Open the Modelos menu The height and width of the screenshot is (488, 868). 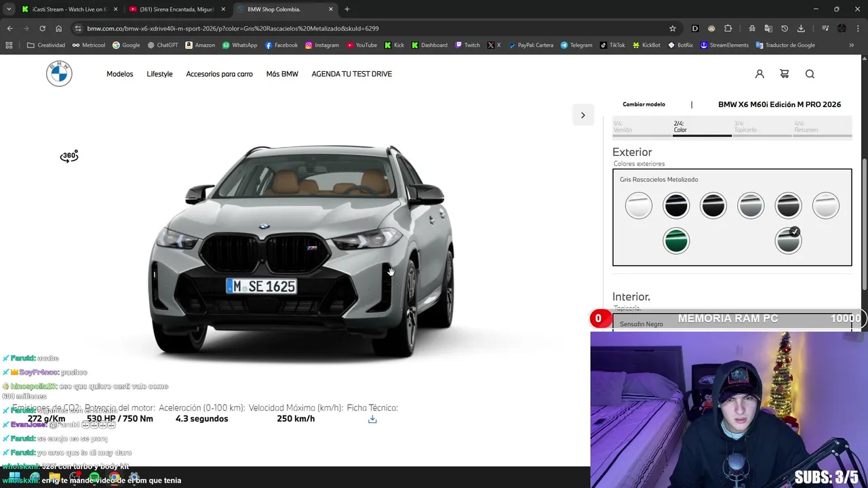pyautogui.click(x=119, y=74)
